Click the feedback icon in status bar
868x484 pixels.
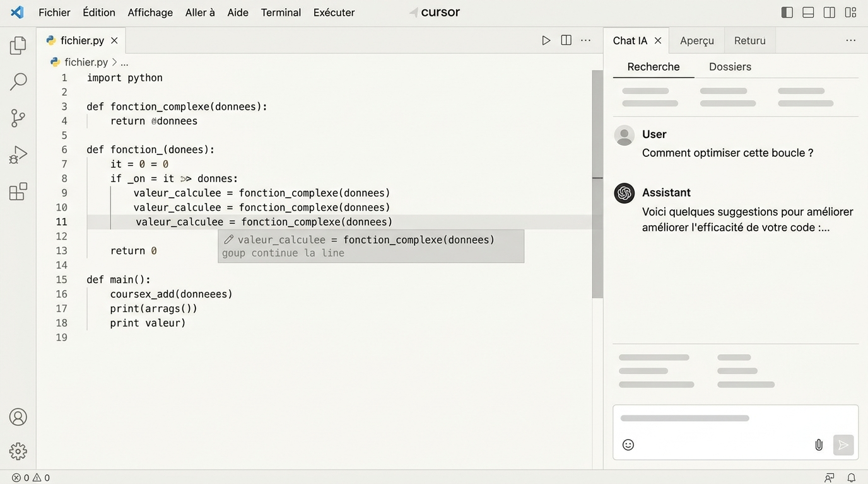pyautogui.click(x=830, y=478)
